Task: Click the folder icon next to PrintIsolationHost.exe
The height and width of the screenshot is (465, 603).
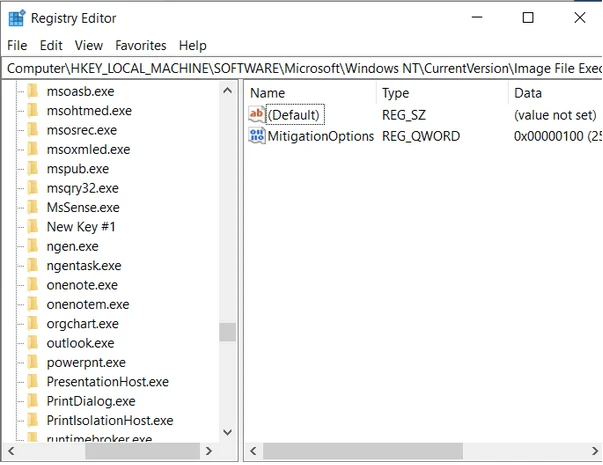Action: [x=33, y=420]
